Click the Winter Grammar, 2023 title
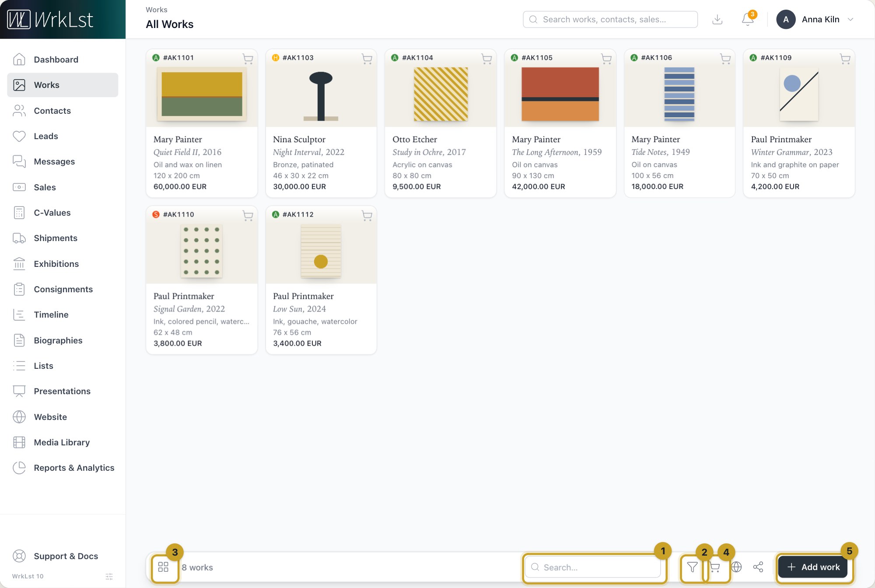875x588 pixels. pyautogui.click(x=791, y=152)
